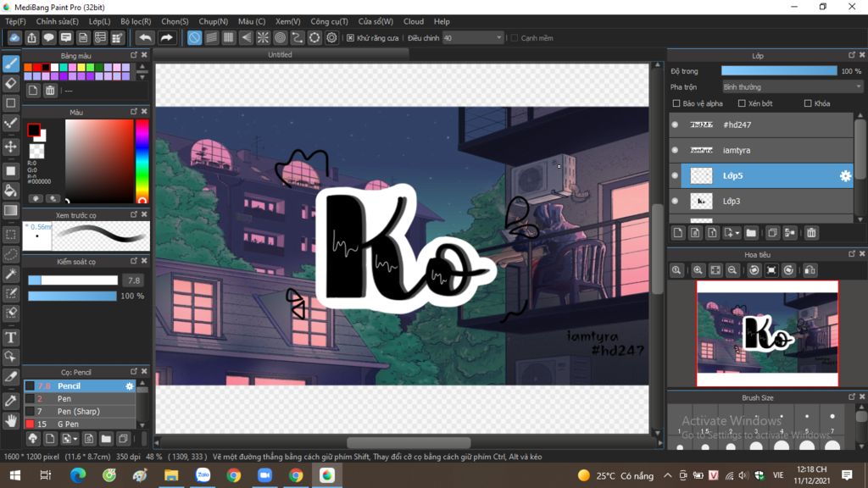The image size is (868, 488).
Task: Toggle visibility of Lớp3 layer
Action: [x=675, y=202]
